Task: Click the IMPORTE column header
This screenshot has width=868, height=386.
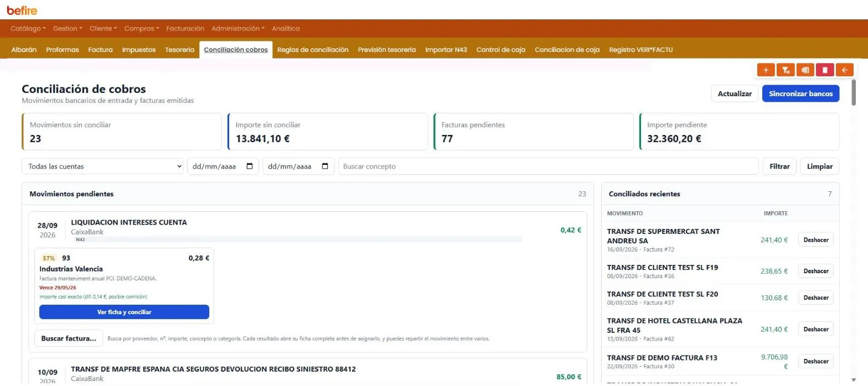Action: tap(776, 213)
